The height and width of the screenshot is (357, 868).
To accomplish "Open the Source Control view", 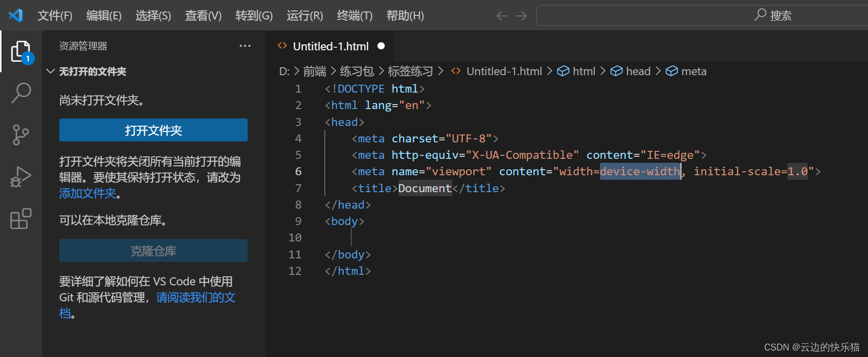I will 21,135.
